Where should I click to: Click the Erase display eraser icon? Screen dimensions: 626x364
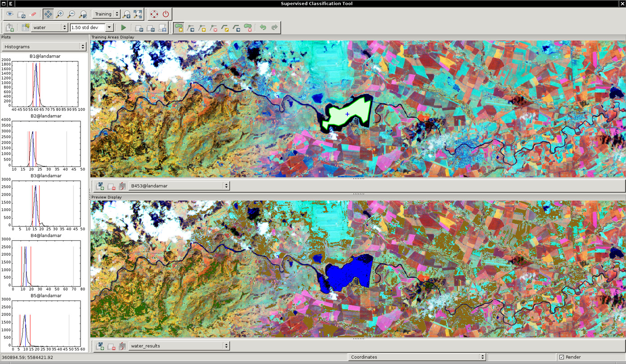[x=33, y=14]
